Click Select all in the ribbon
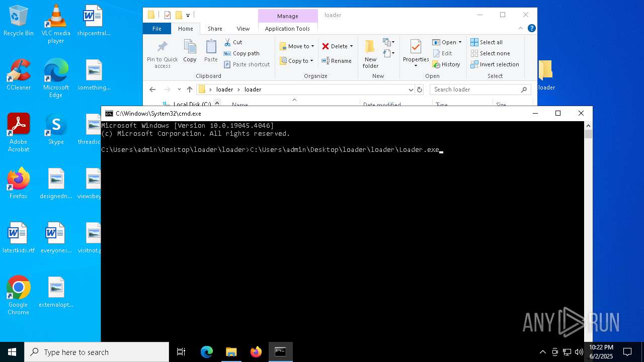The image size is (644, 362). click(x=487, y=42)
